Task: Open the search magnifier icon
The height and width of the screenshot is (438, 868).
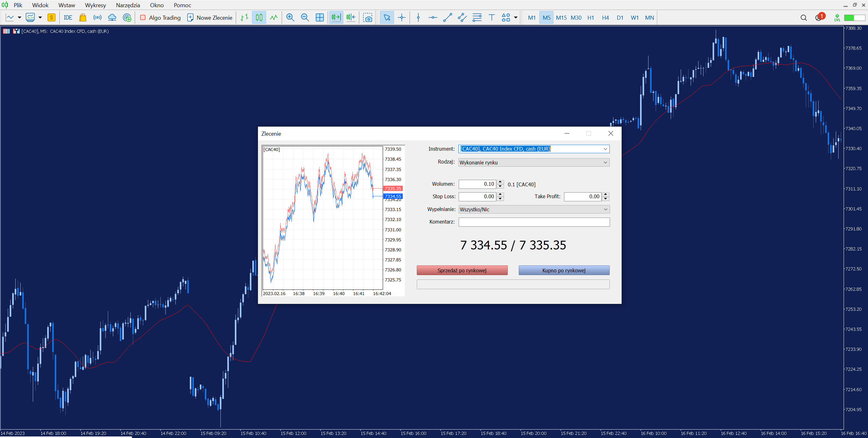Action: [804, 18]
